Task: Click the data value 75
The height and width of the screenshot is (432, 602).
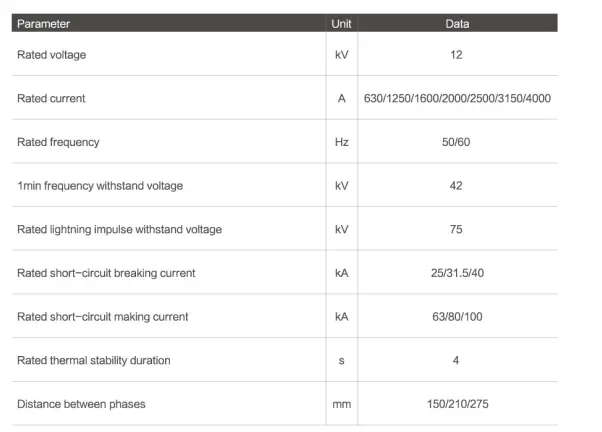Action: 456,230
